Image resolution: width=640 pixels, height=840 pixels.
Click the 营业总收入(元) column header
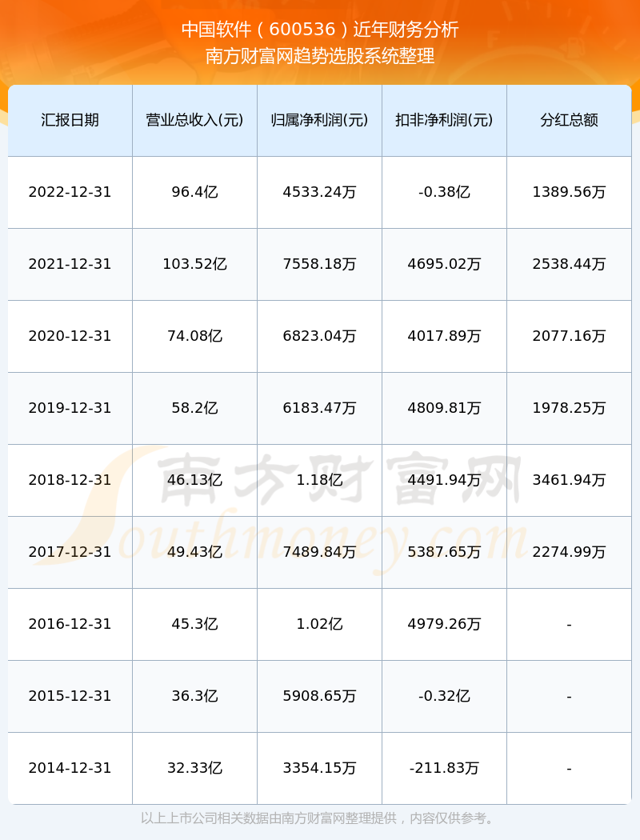click(x=195, y=120)
